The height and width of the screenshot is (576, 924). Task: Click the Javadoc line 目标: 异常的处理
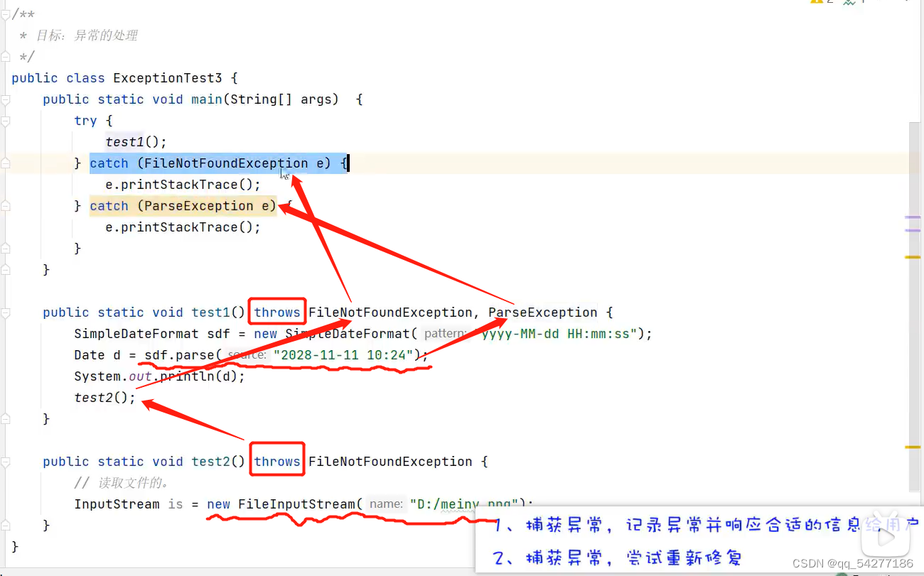click(x=87, y=36)
